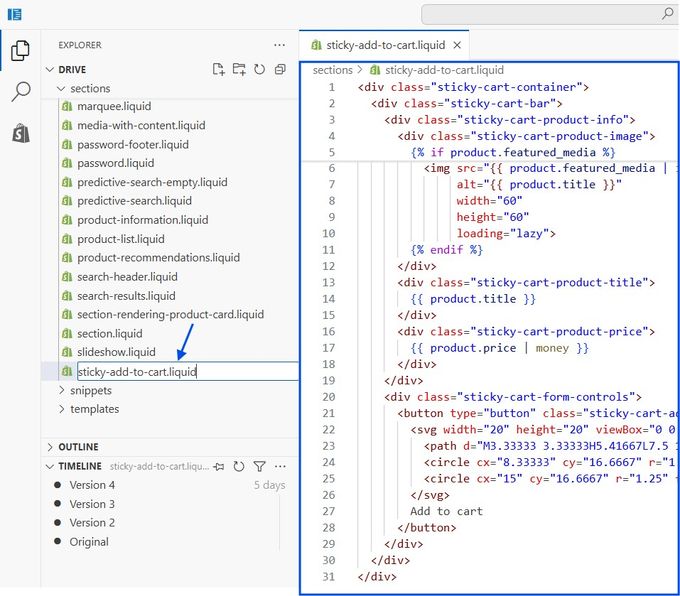Click the top command search field
Screen dimensions: 680x596
pos(550,14)
